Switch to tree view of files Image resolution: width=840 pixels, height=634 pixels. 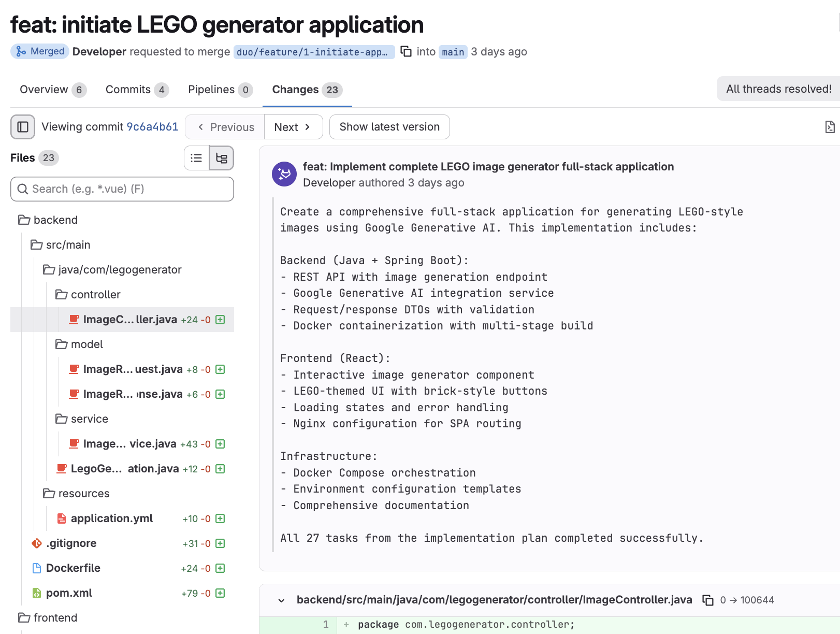[222, 158]
